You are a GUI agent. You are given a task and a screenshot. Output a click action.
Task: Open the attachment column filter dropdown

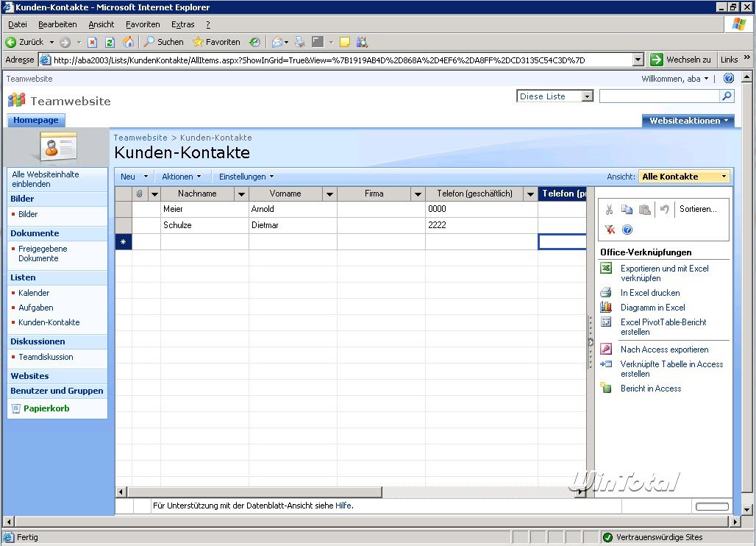(154, 194)
